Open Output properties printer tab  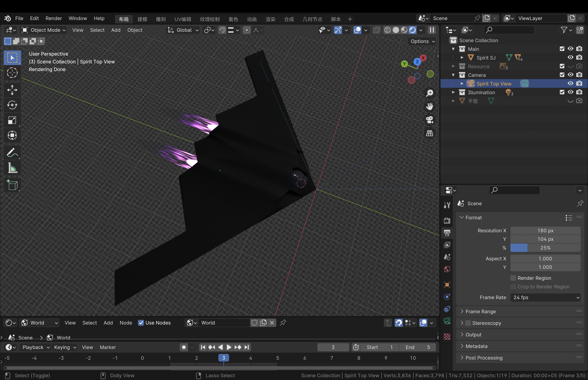click(x=447, y=233)
